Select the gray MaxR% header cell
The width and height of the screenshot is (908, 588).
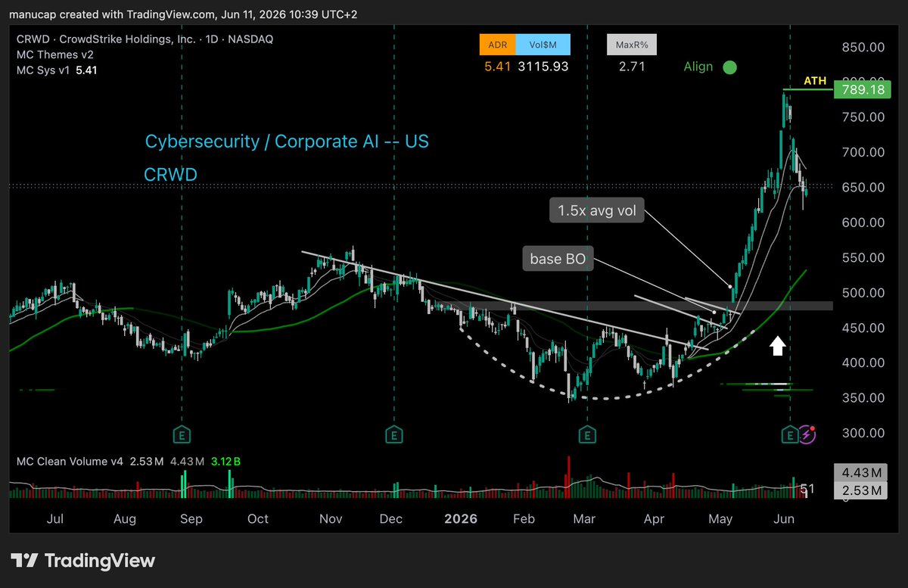coord(632,45)
